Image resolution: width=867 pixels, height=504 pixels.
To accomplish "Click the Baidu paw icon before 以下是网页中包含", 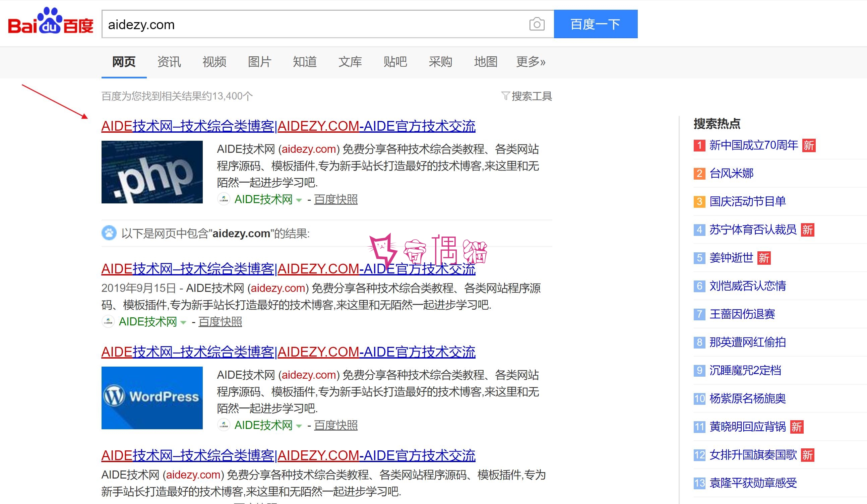I will click(x=109, y=233).
